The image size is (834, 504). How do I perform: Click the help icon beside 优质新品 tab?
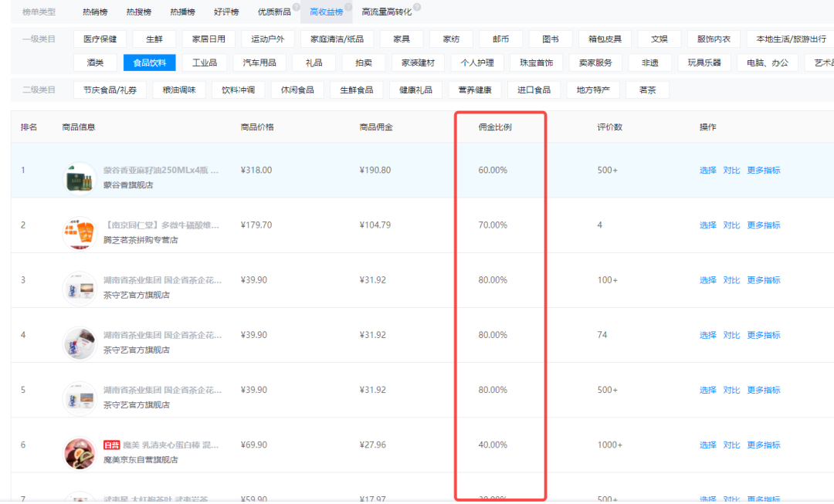[x=296, y=7]
